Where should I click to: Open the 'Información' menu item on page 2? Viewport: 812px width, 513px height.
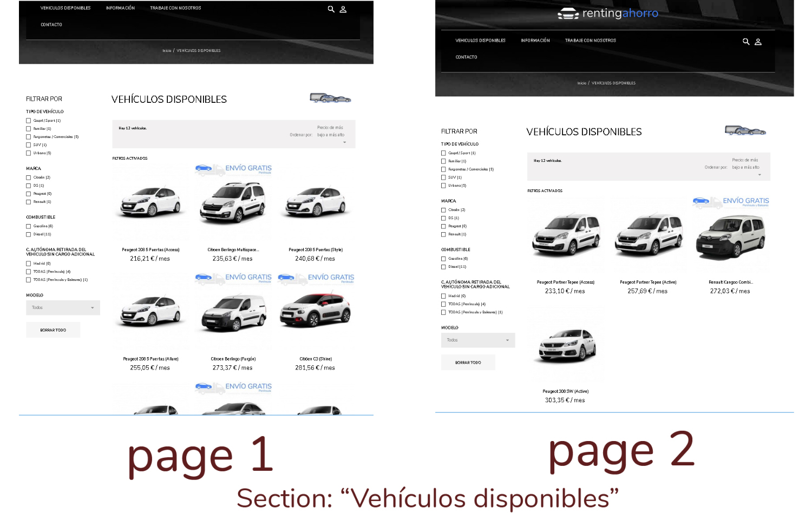click(x=535, y=41)
